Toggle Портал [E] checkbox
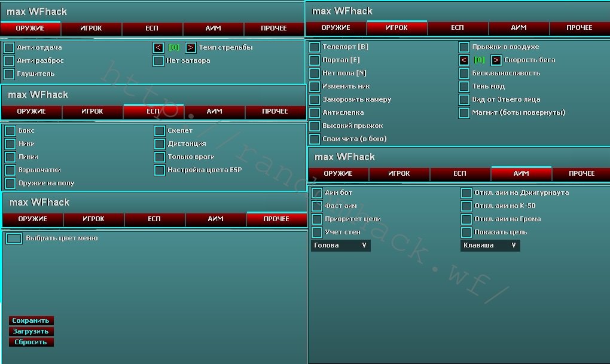This screenshot has width=610, height=364. point(315,60)
